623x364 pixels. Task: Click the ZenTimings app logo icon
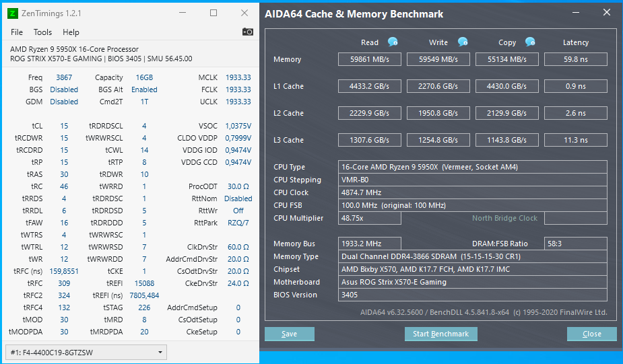pyautogui.click(x=13, y=13)
